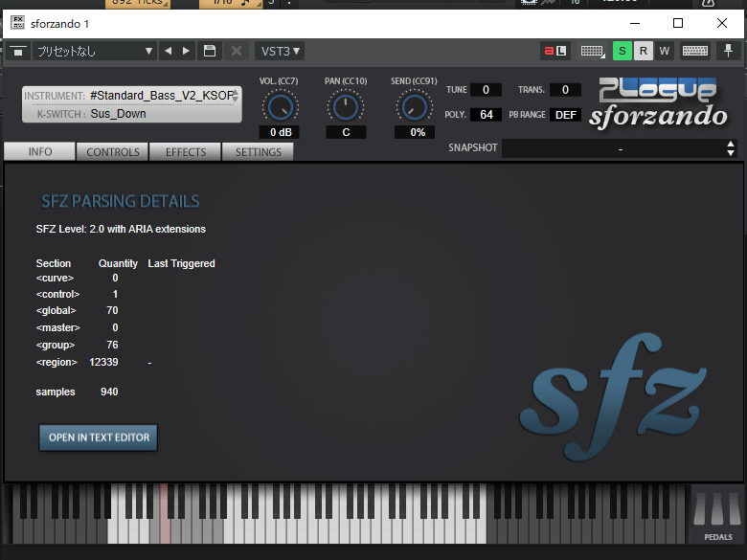
Task: Delete preset with the X icon
Action: coord(236,51)
